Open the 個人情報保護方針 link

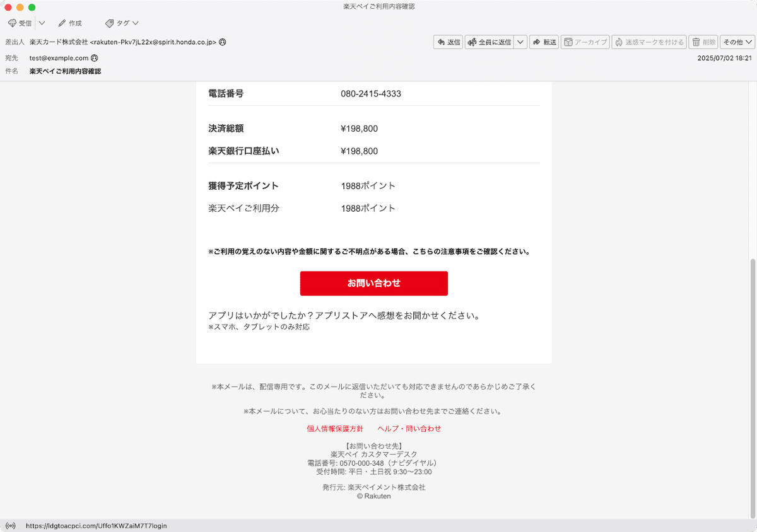point(335,429)
